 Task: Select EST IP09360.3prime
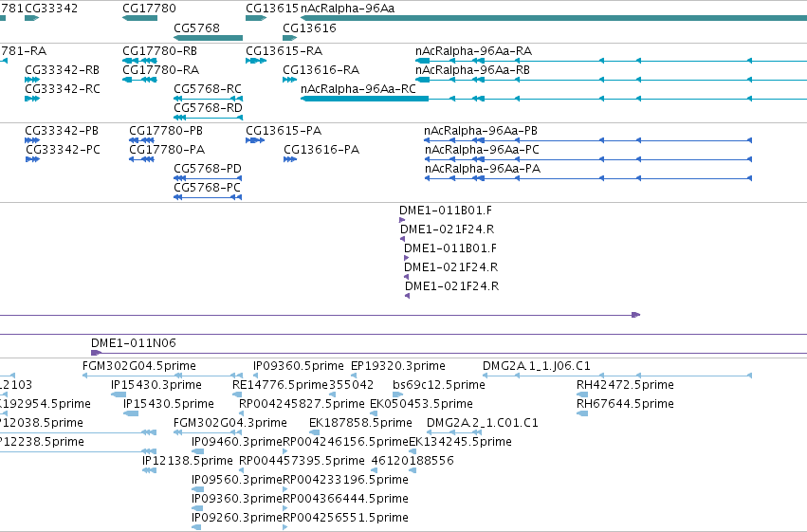pos(237,499)
